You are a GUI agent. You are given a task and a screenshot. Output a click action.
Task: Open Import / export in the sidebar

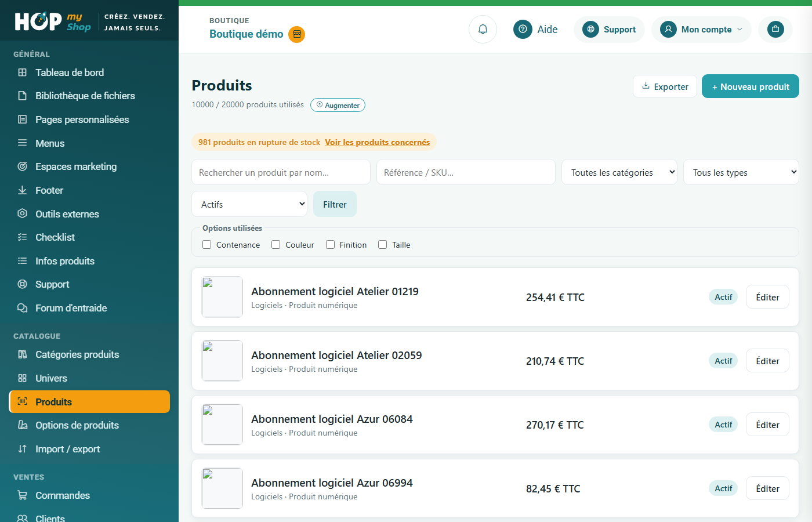(89, 449)
